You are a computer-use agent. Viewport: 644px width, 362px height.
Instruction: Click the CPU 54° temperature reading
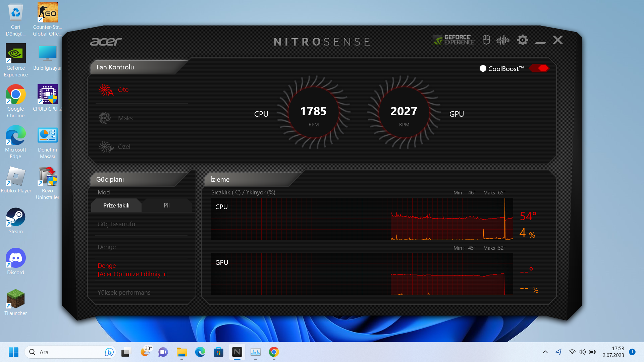pos(528,216)
